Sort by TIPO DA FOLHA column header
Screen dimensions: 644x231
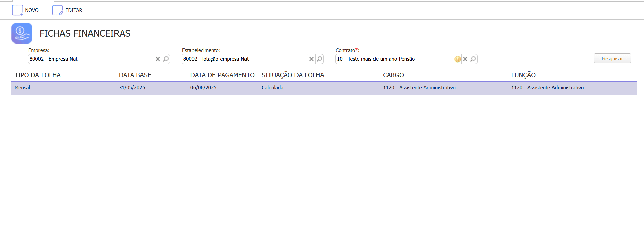(x=37, y=75)
